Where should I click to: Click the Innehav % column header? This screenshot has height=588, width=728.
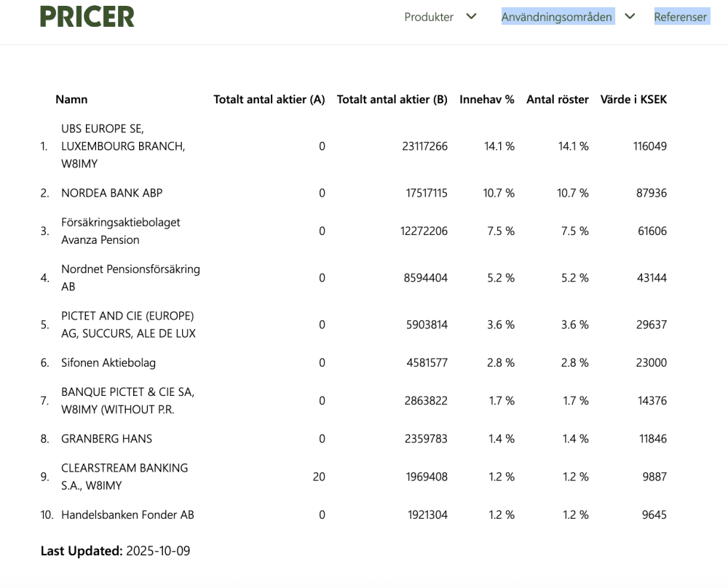pyautogui.click(x=487, y=99)
